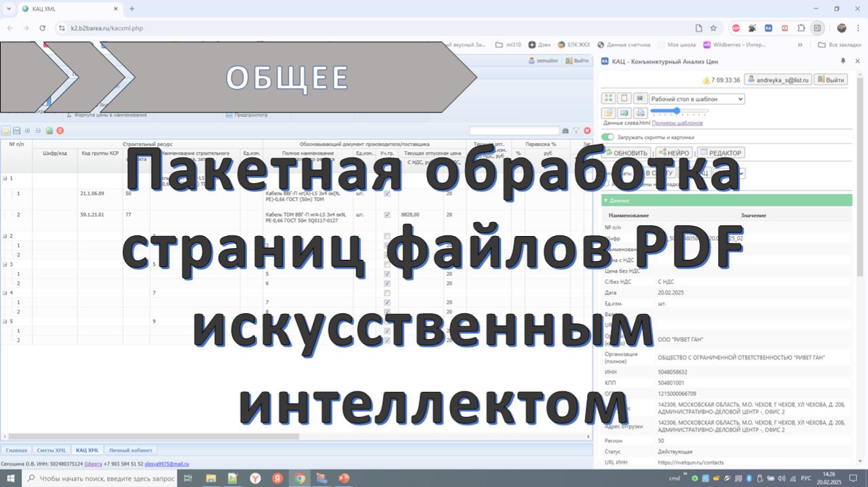868x487 pixels.
Task: Open Рабочий стол в шаблон dropdown
Action: tap(697, 98)
